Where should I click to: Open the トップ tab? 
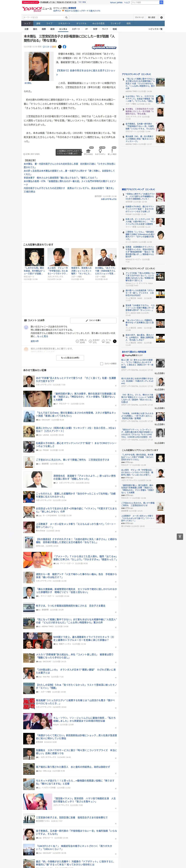(27, 24)
